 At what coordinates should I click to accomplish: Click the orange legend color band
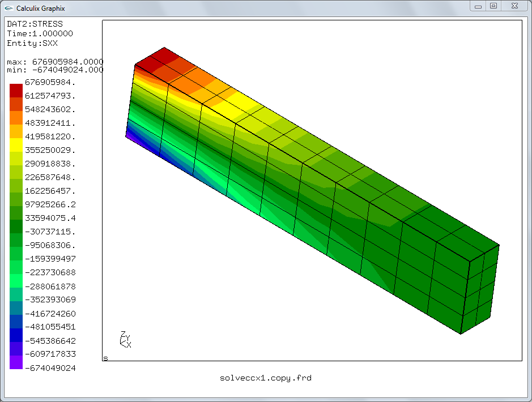coord(16,118)
